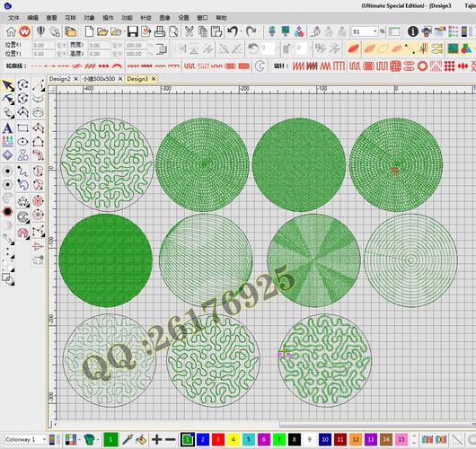Click the green T-shirt background icon
476x449 pixels.
coord(89,439)
